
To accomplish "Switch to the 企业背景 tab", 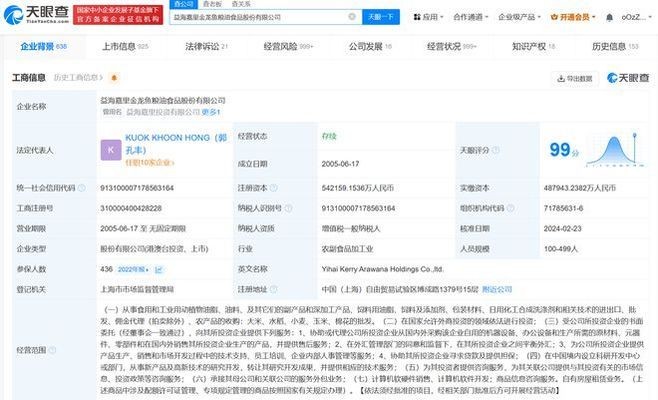I will 43,47.
